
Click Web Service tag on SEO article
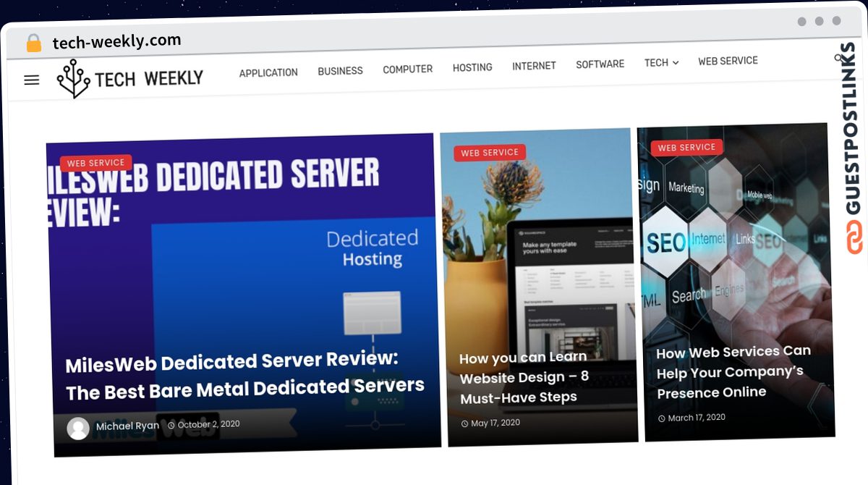[x=686, y=148]
